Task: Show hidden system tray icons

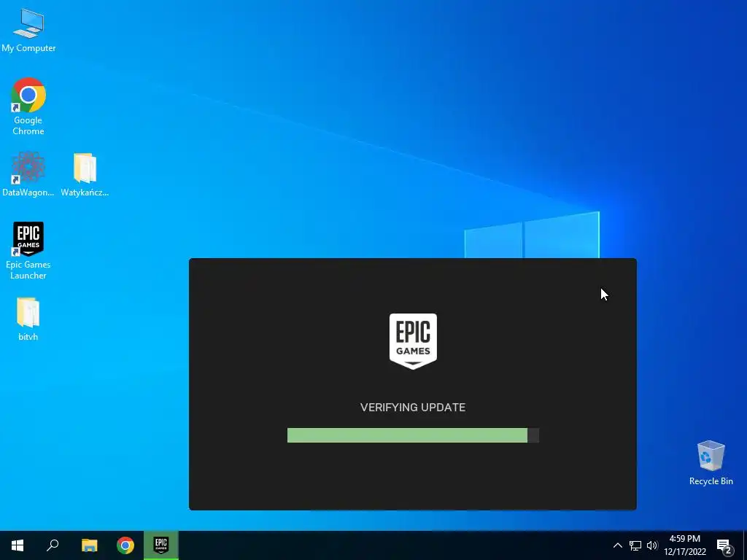Action: click(617, 545)
